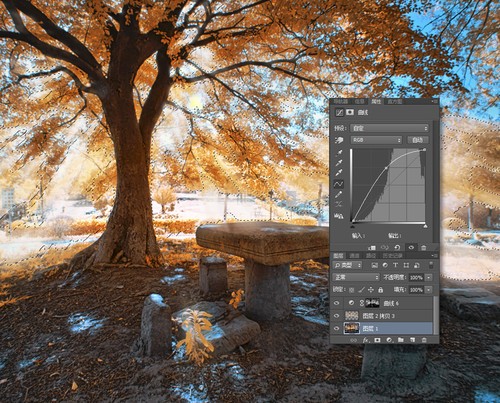500x403 pixels.
Task: Create a new layer
Action: point(412,340)
